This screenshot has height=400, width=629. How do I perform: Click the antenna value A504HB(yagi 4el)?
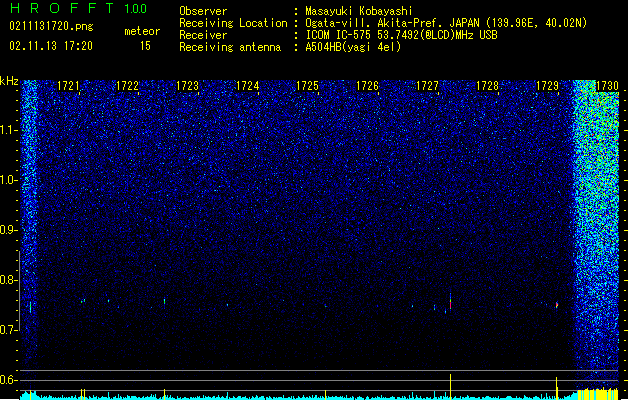pos(353,47)
